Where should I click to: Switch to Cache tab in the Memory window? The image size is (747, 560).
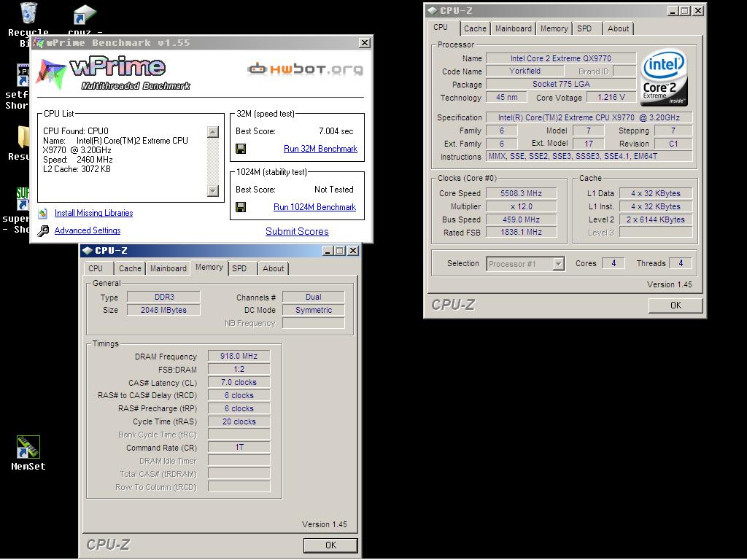pos(130,268)
